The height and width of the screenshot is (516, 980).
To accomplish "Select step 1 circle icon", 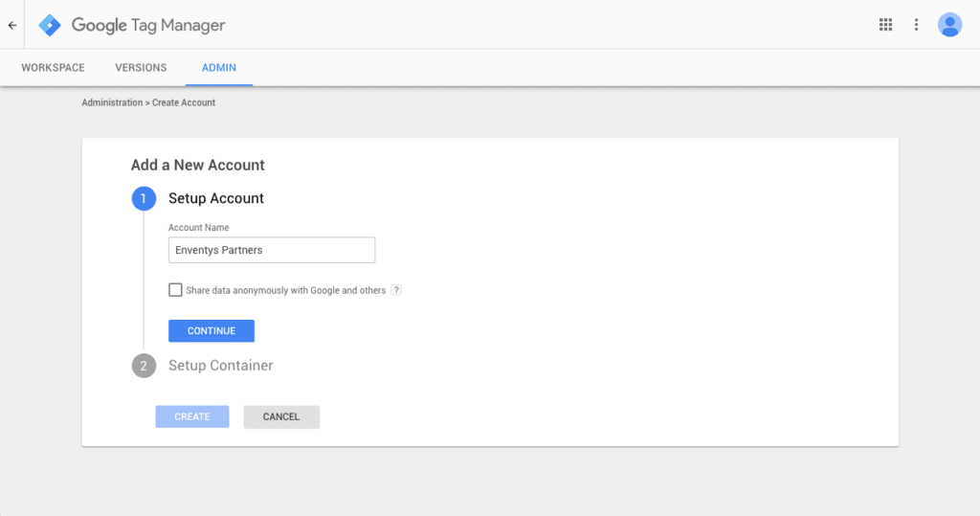I will (x=143, y=199).
